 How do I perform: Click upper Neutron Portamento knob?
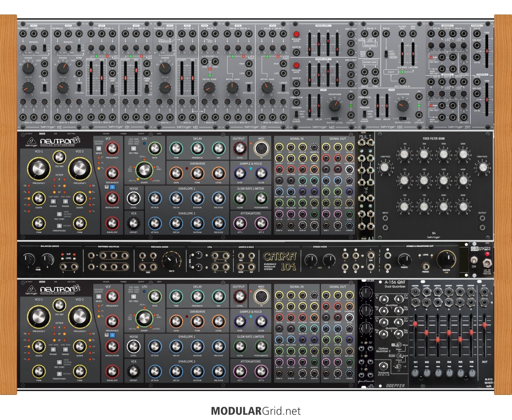pyautogui.click(x=261, y=198)
